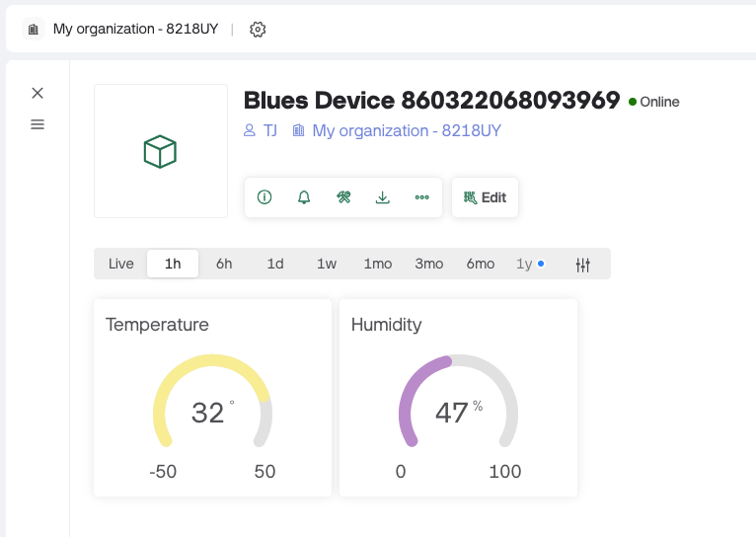Open the My organization - 8218UY link
The image size is (756, 537).
[x=406, y=130]
